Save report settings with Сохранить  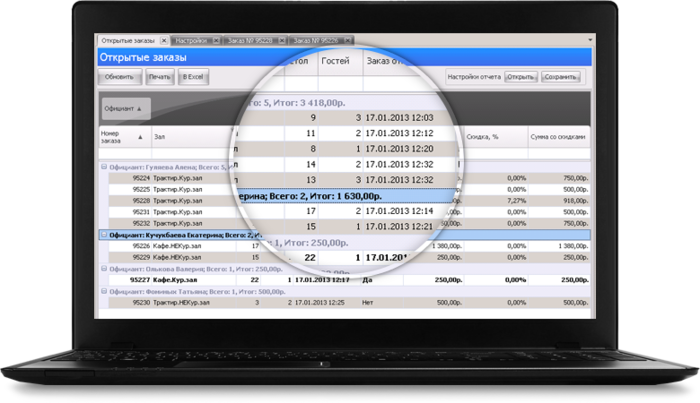point(562,76)
